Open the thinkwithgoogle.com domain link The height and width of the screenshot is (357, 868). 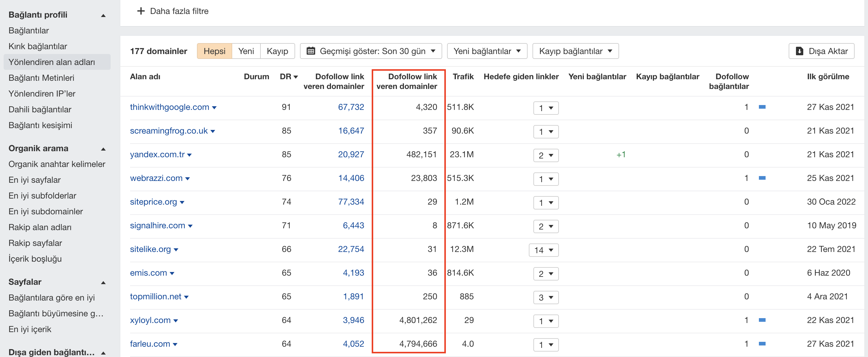(170, 107)
